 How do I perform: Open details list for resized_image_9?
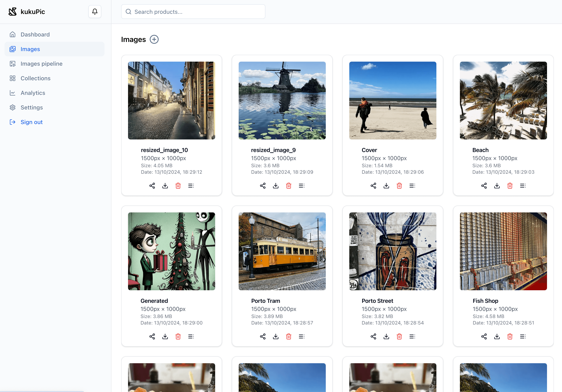tap(301, 186)
